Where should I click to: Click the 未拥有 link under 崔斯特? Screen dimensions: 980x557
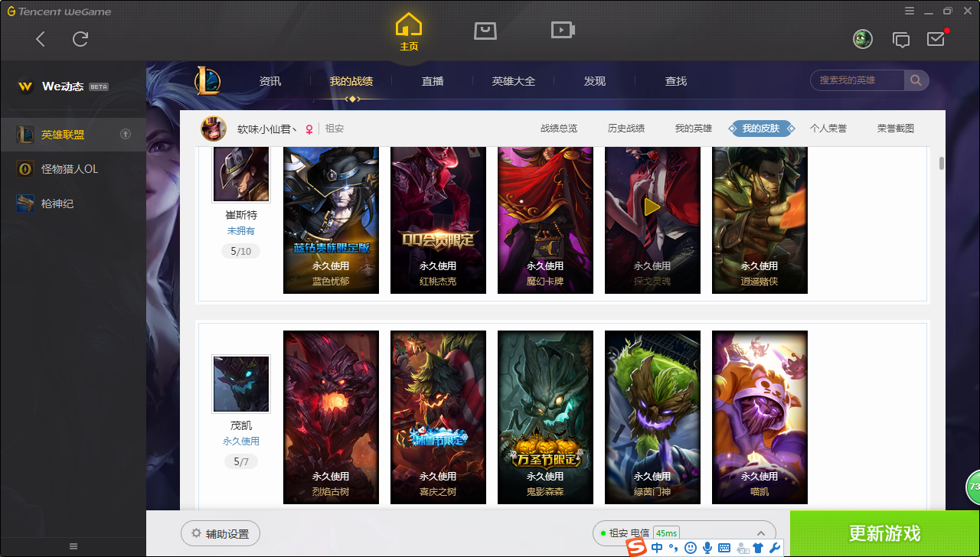(x=241, y=230)
